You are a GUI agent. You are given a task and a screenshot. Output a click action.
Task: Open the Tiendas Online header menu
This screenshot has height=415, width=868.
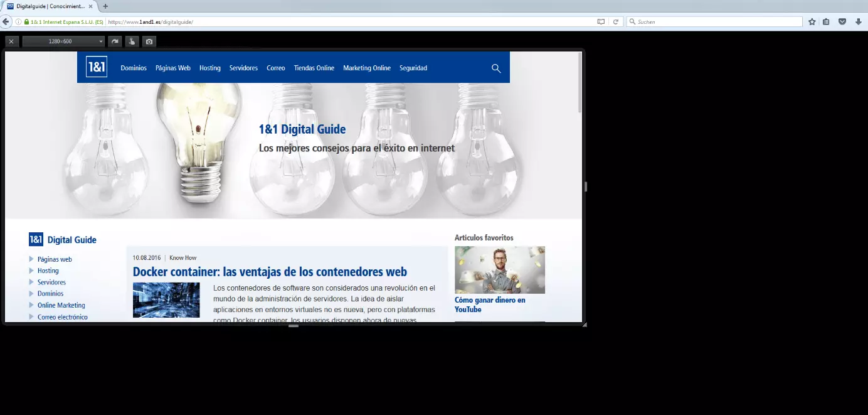314,68
